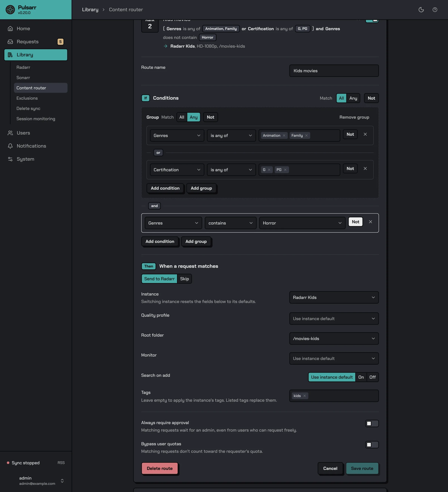The height and width of the screenshot is (492, 448).
Task: Delete the Genres is any of condition
Action: (365, 134)
